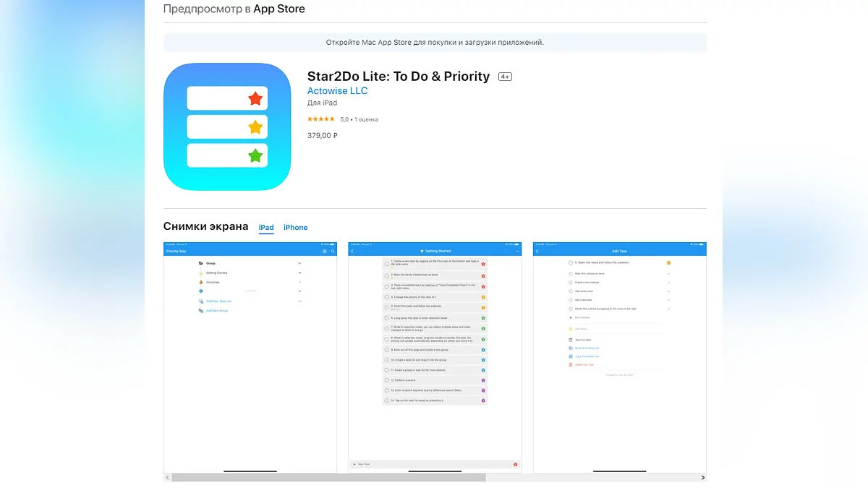Screen dimensions: 868x488
Task: Click the back arrow in Getting Started screenshot
Action: pyautogui.click(x=352, y=251)
